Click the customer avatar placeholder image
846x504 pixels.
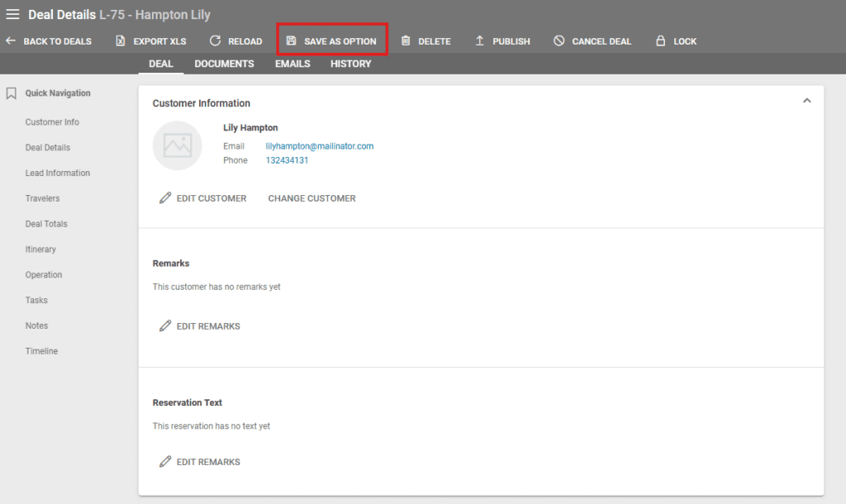click(178, 146)
